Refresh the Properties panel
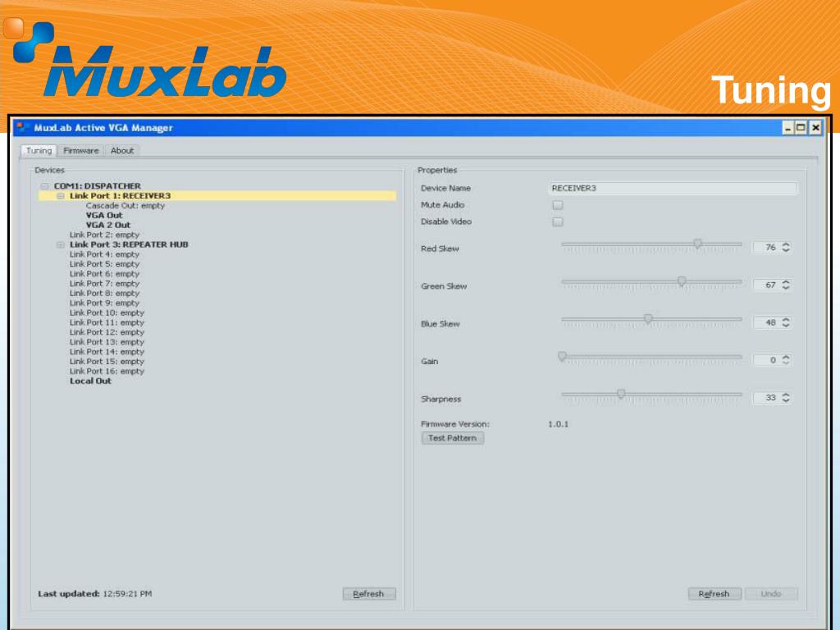The image size is (840, 630). click(714, 594)
